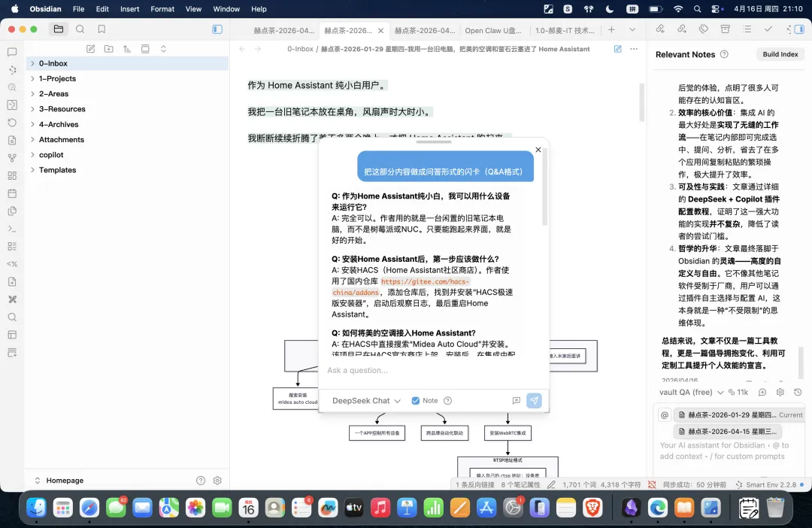The width and height of the screenshot is (812, 528).
Task: Close the active 赫点茶-2026 tab
Action: coord(380,31)
